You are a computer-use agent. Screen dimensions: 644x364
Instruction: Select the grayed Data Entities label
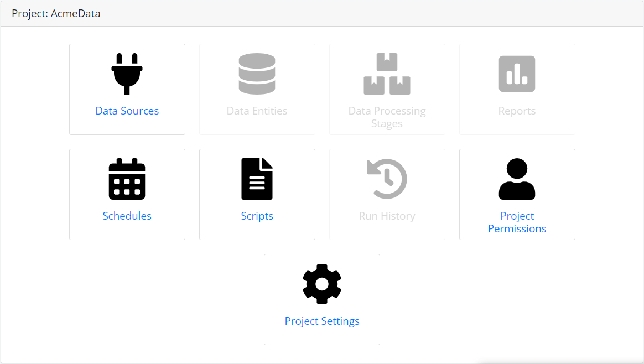coord(257,111)
